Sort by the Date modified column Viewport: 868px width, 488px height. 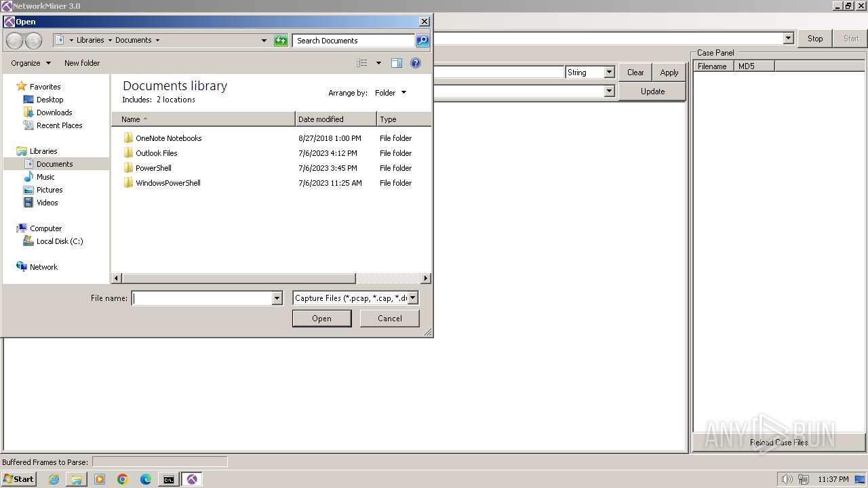point(336,119)
